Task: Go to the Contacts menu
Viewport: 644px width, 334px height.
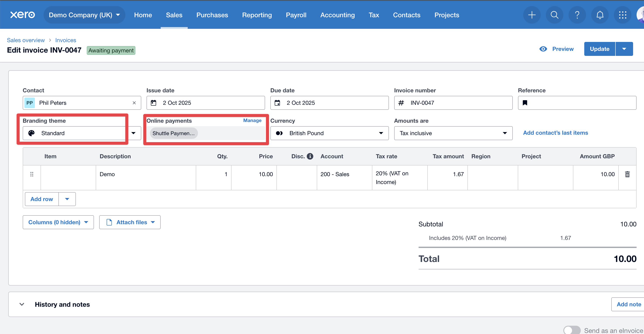Action: coord(407,15)
